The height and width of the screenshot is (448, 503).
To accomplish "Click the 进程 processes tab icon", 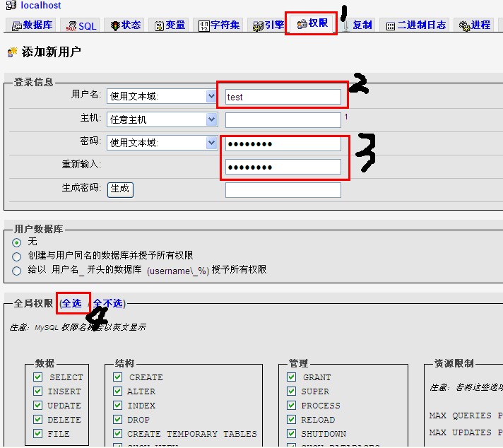I will (464, 25).
